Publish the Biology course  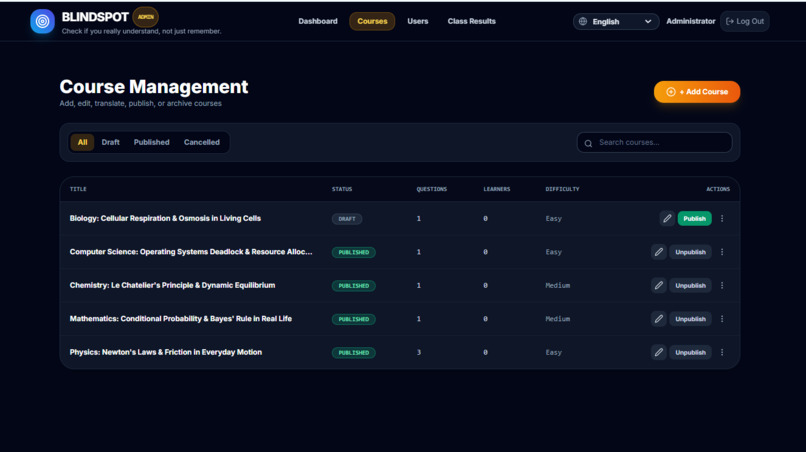tap(694, 219)
